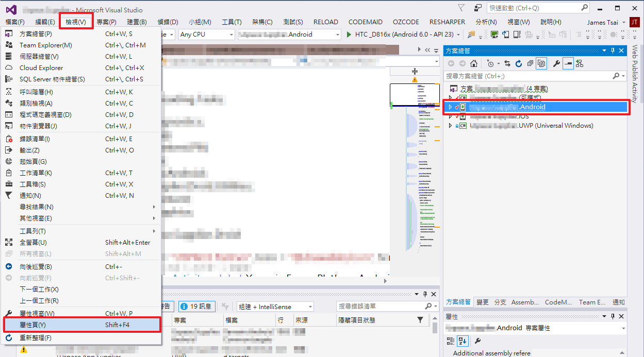The image size is (644, 357).
Task: Expand 工具列(T) submenu
Action: 82,231
